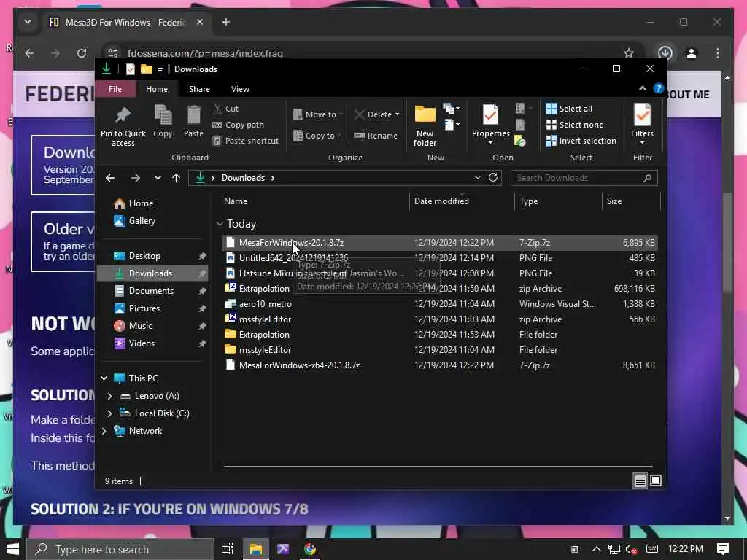Select Desktop in navigation pane
Screen dimensions: 747x560
coord(144,256)
